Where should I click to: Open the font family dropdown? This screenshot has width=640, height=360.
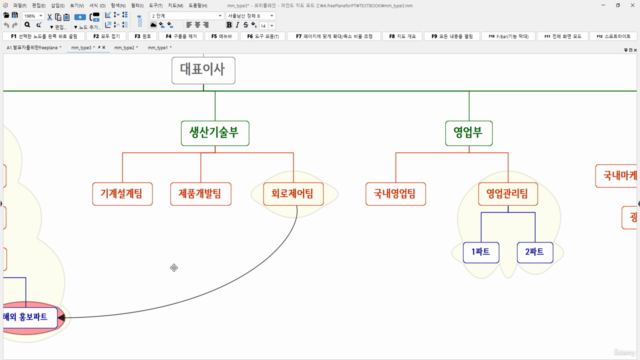pos(250,16)
